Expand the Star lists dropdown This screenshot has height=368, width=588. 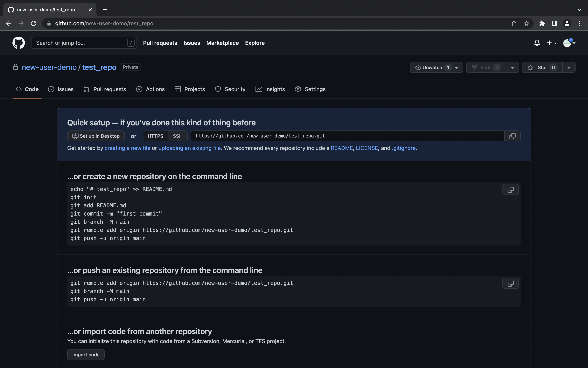click(x=569, y=68)
